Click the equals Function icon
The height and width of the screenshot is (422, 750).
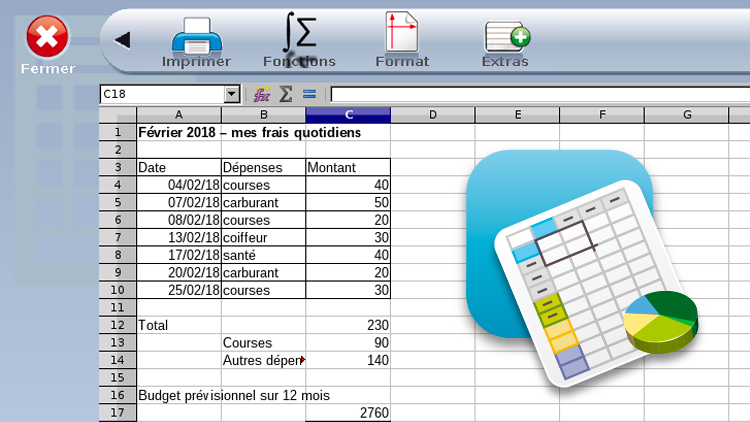(309, 94)
